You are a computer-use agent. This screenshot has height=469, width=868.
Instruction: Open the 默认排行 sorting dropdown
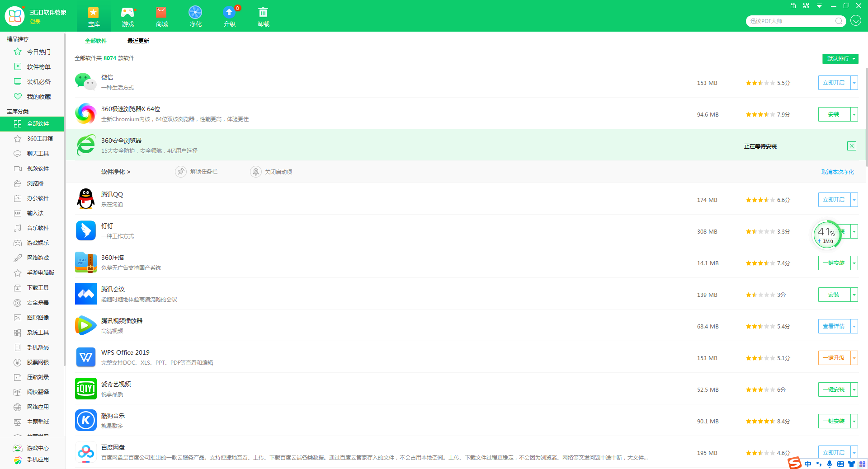tap(840, 59)
